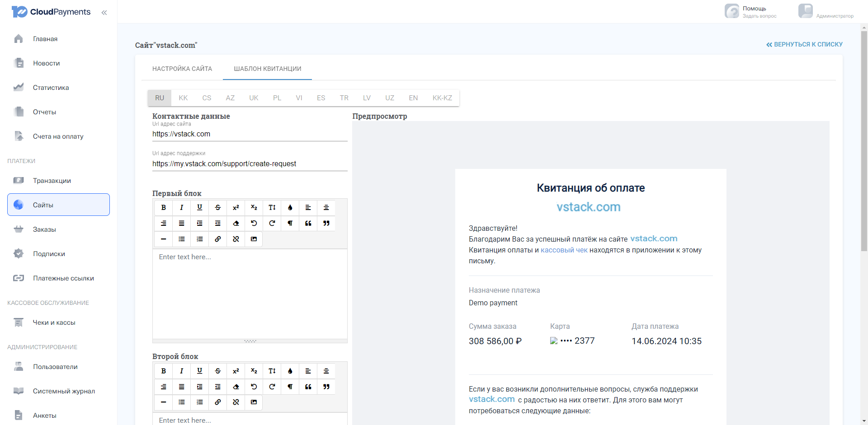Toggle Bold in the Первый блок toolbar
Image resolution: width=868 pixels, height=425 pixels.
coord(164,207)
